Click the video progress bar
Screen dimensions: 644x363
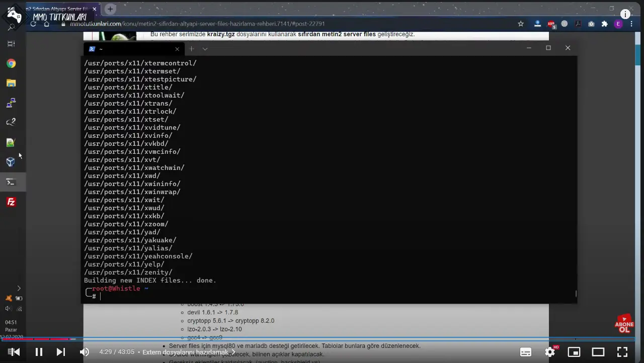point(322,339)
